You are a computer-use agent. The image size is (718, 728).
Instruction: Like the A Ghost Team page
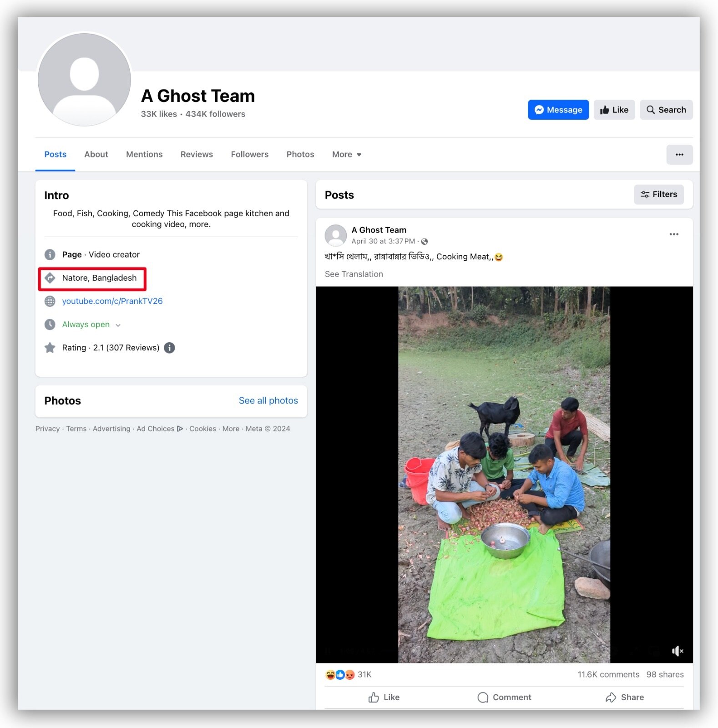(x=614, y=110)
